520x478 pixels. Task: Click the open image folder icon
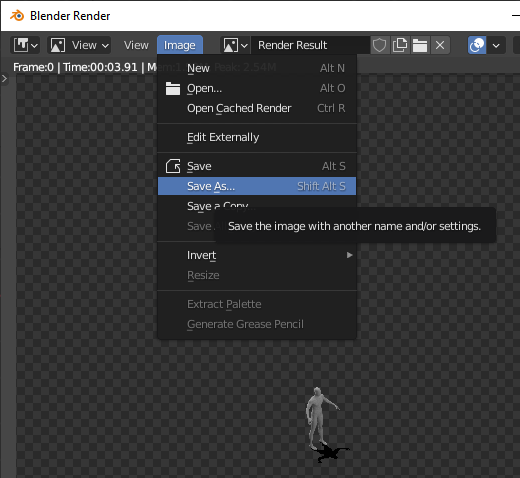click(x=420, y=45)
